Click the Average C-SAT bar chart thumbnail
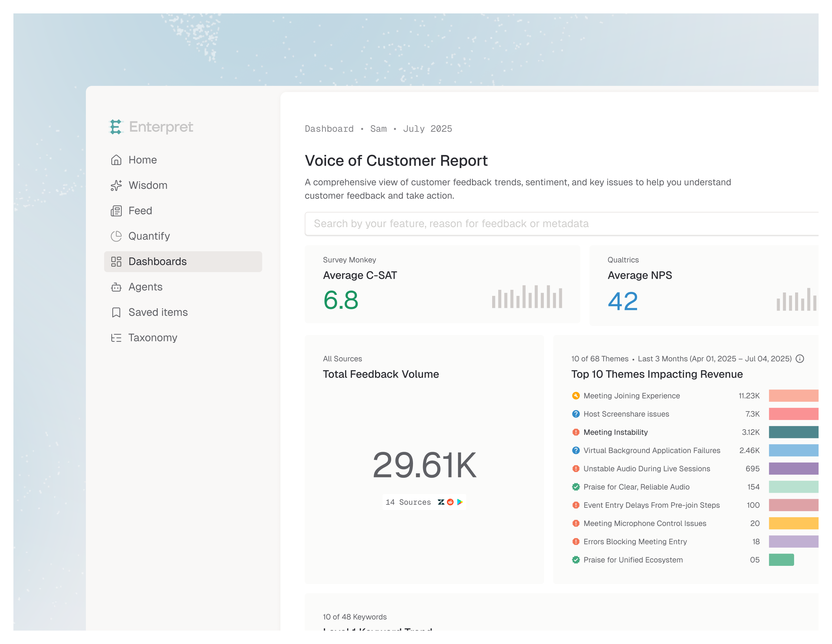832x644 pixels. [x=527, y=297]
